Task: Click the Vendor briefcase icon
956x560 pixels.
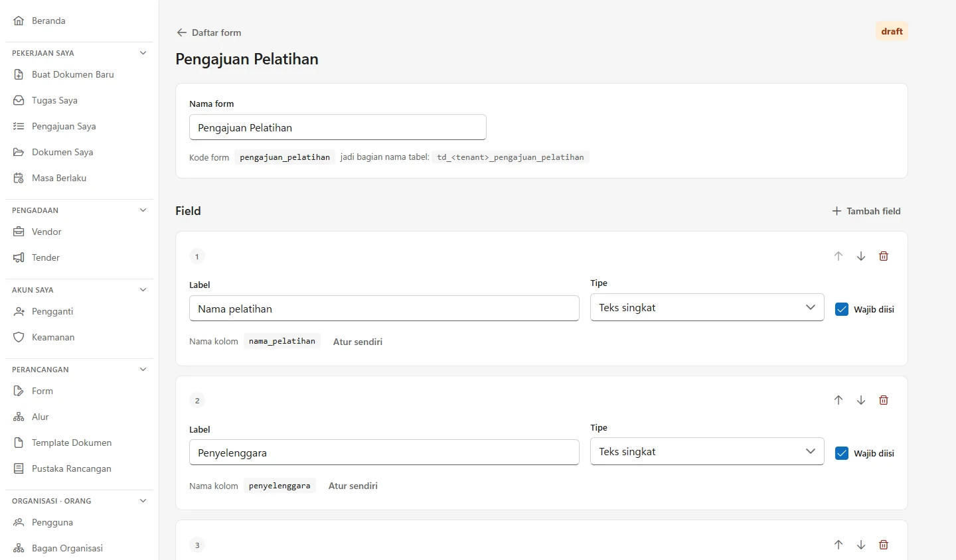Action: coord(19,232)
